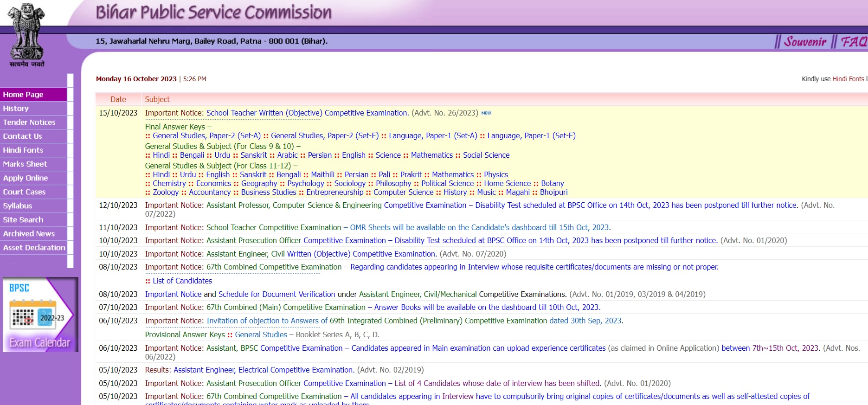This screenshot has width=868, height=405.
Task: Open Magahi answer key link
Action: (x=518, y=192)
